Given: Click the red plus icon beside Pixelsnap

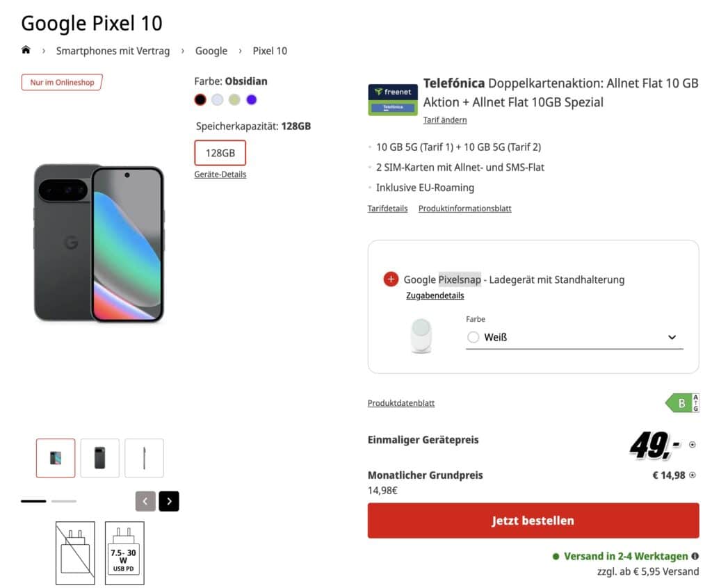Looking at the screenshot, I should coord(391,279).
